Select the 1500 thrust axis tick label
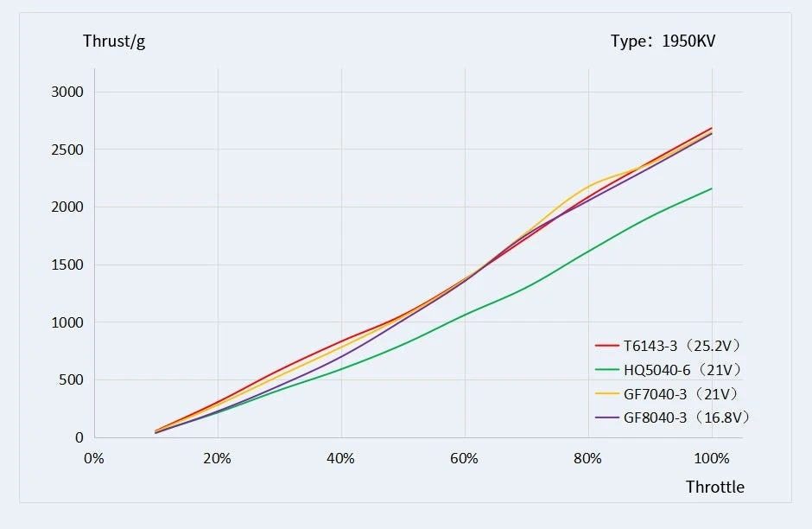This screenshot has height=529, width=812. pos(67,264)
